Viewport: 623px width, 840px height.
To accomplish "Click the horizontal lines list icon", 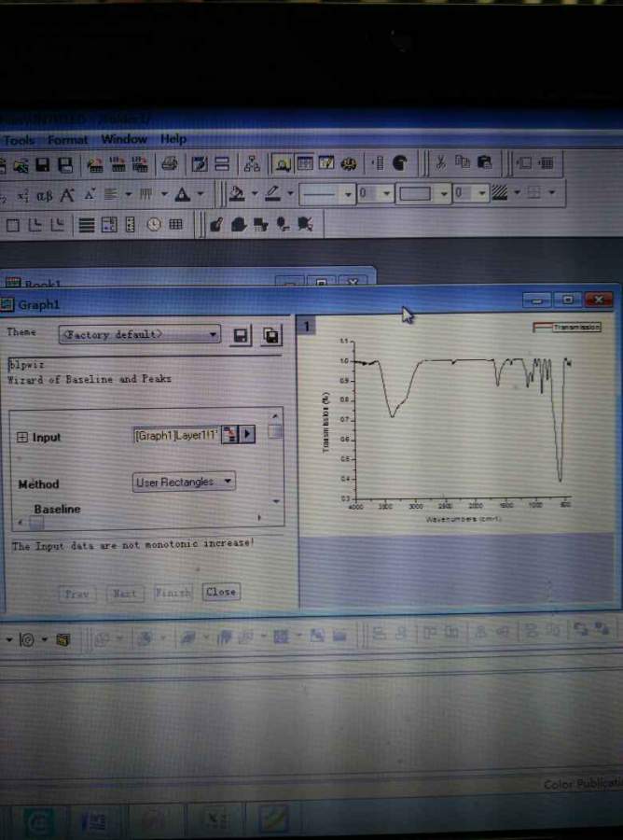I will coord(86,225).
